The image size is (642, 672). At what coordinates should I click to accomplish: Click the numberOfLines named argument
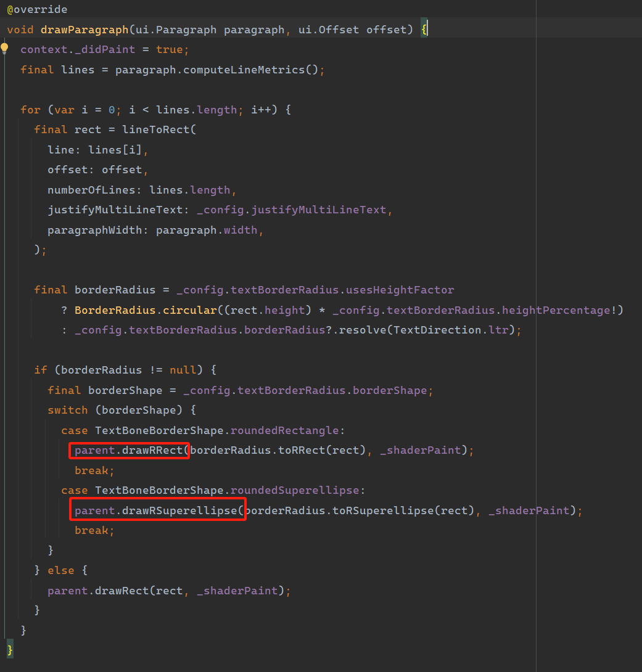(91, 190)
